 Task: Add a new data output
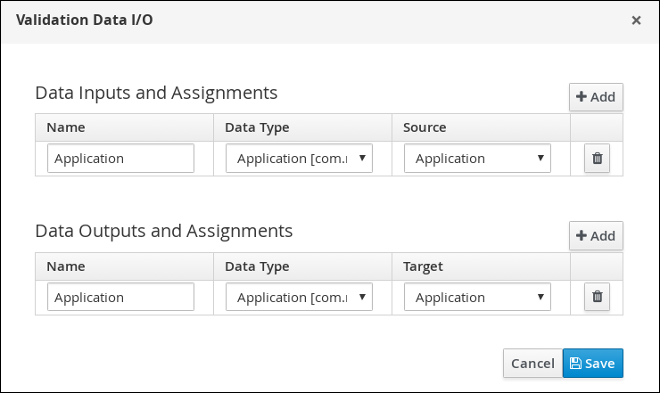[596, 236]
